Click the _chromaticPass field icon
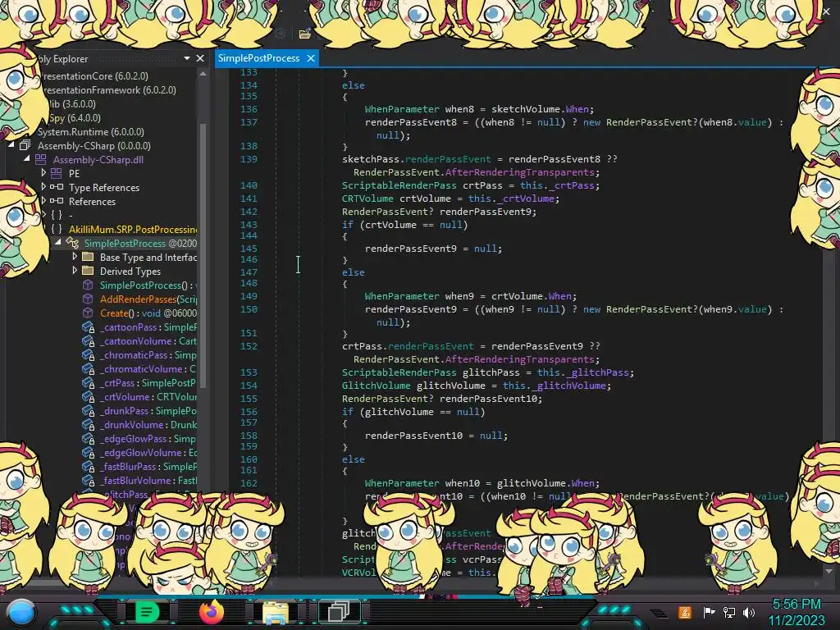Viewport: 840px width, 630px height. click(x=89, y=354)
